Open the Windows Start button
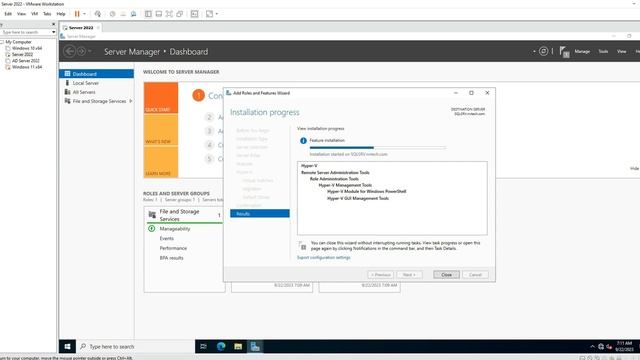 point(68,347)
